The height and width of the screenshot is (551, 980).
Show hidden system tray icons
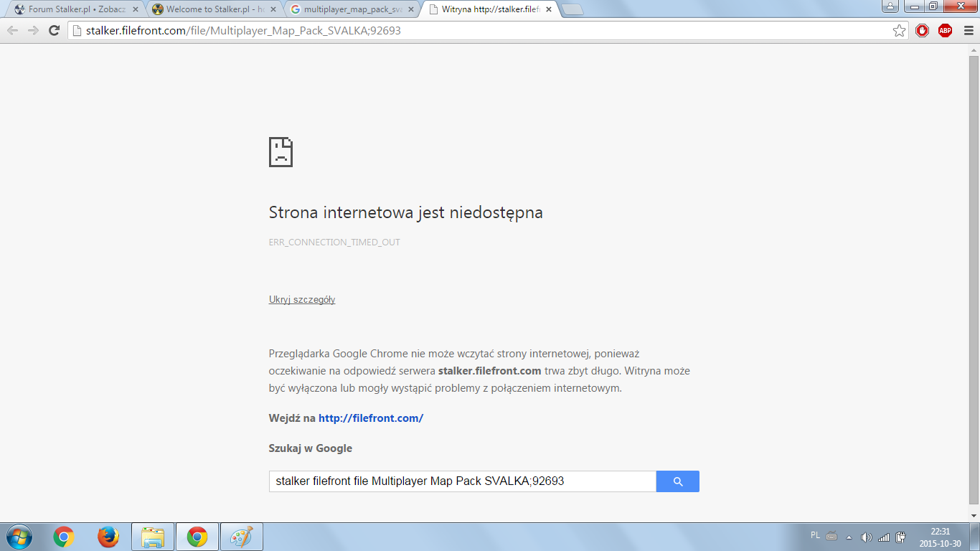[x=849, y=537]
